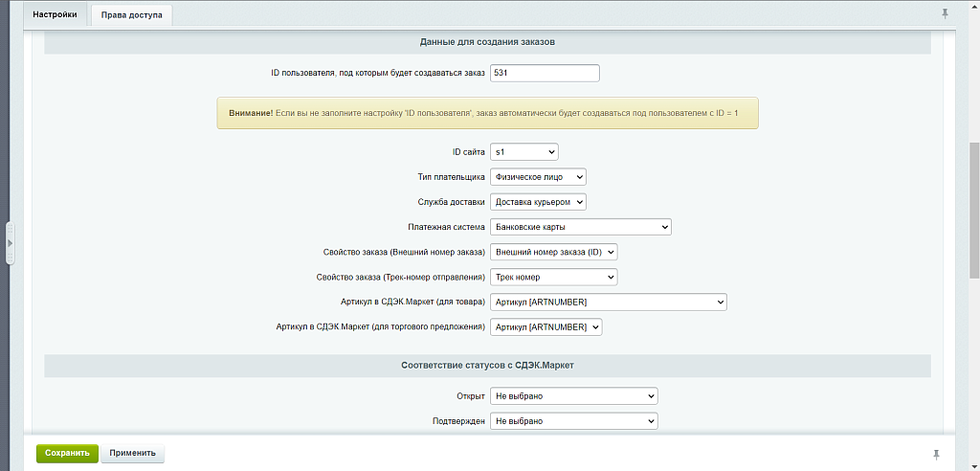
Task: Select the Платежная система dropdown
Action: pyautogui.click(x=580, y=227)
